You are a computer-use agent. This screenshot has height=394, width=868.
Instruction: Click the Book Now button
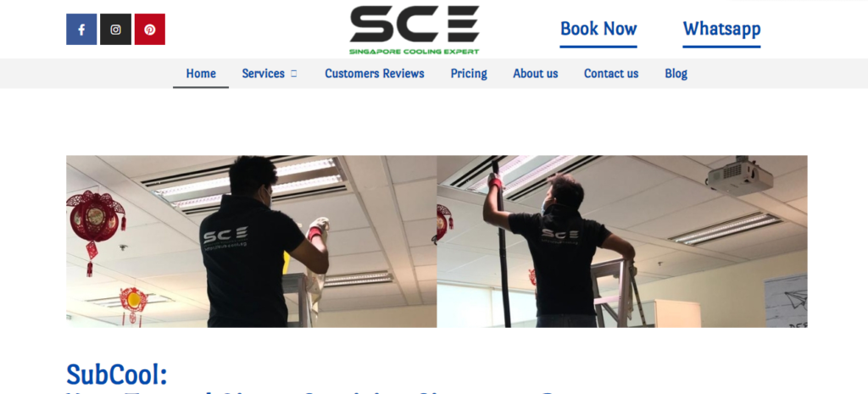pos(598,30)
